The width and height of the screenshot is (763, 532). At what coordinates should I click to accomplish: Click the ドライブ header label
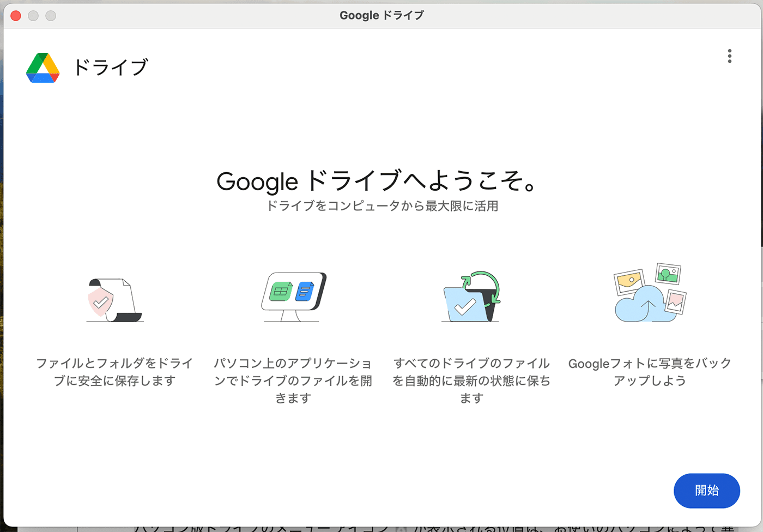click(111, 68)
